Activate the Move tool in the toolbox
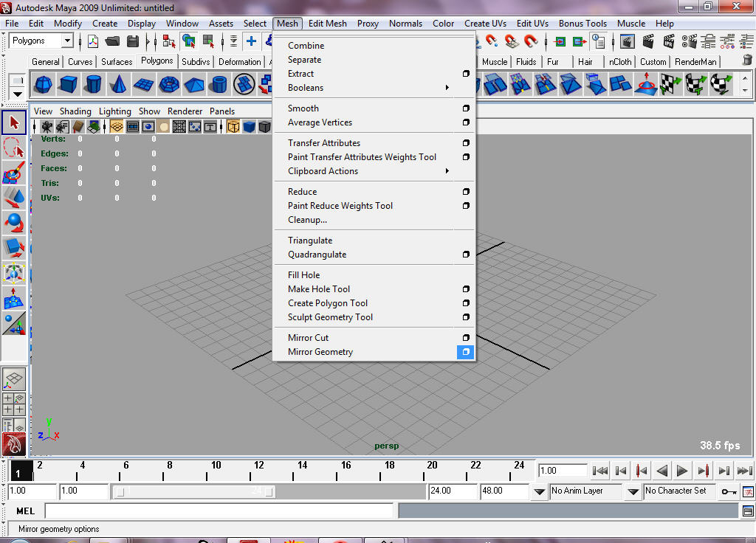756x543 pixels. tap(14, 198)
